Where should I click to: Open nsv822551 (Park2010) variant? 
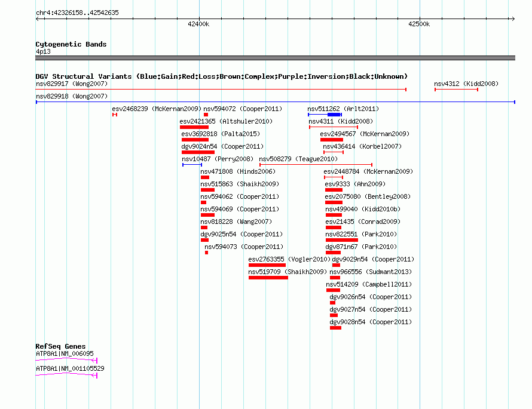(361, 234)
